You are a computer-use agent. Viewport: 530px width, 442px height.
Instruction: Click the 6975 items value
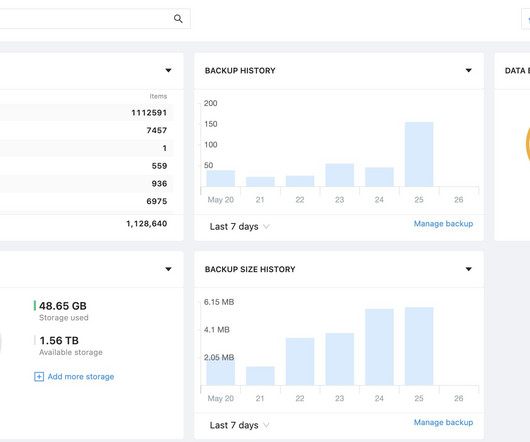[157, 201]
